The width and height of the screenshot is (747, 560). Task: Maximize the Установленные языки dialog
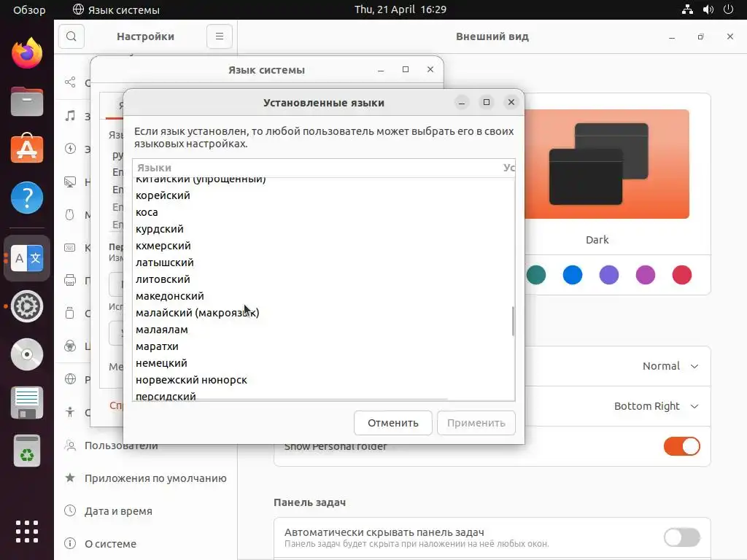coord(487,102)
